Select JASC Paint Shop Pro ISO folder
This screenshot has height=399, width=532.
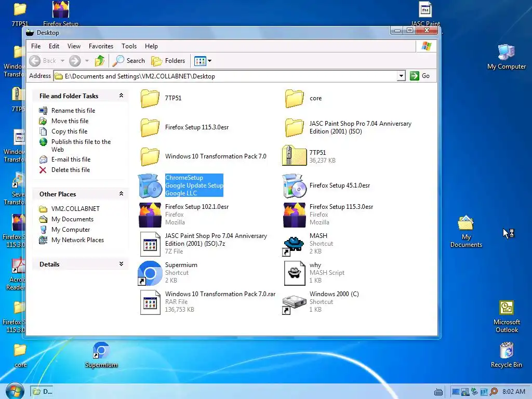click(x=294, y=127)
